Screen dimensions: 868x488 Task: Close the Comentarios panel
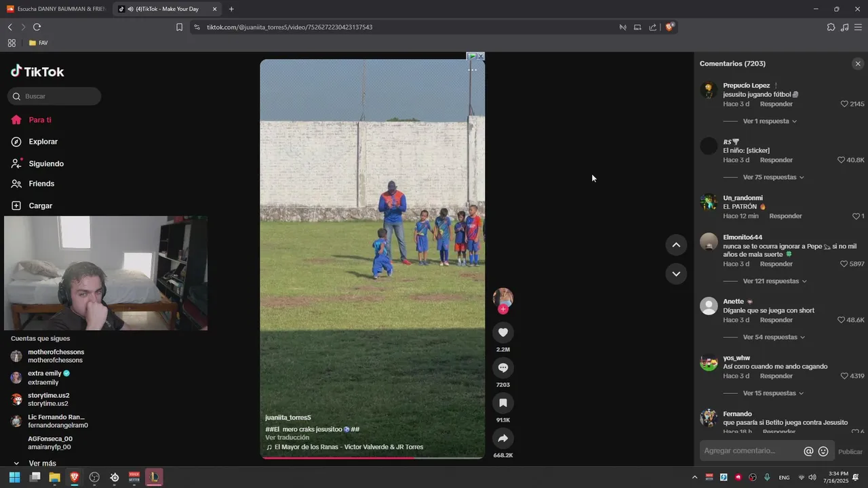[858, 64]
